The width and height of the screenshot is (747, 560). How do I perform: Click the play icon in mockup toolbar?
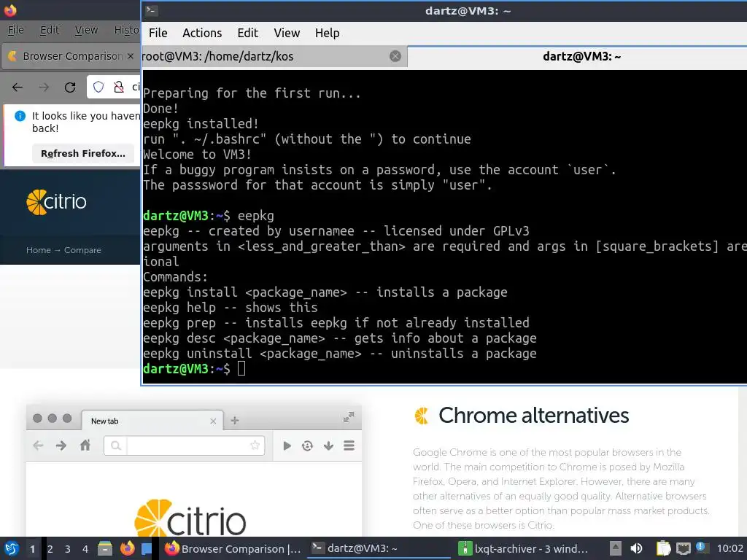point(287,446)
